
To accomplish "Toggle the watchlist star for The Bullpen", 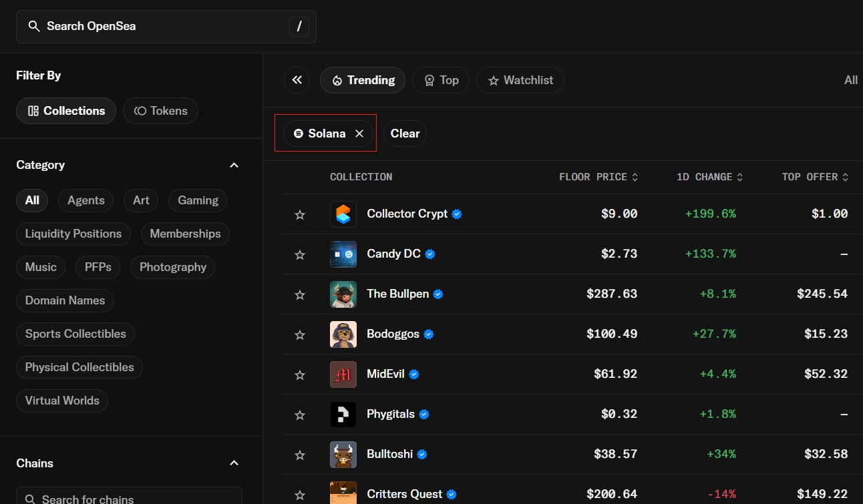I will click(300, 294).
